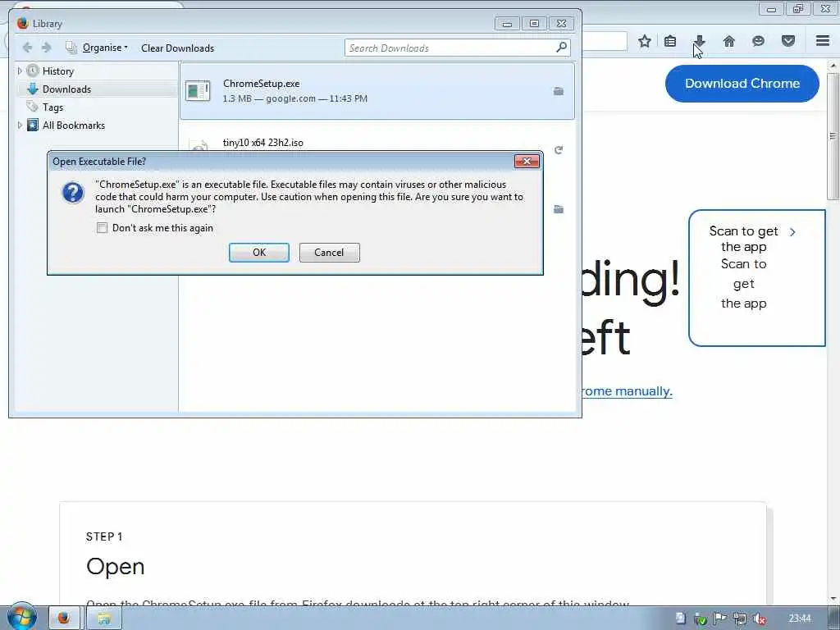The width and height of the screenshot is (840, 630).
Task: Select Tags in the Library sidebar
Action: (52, 107)
